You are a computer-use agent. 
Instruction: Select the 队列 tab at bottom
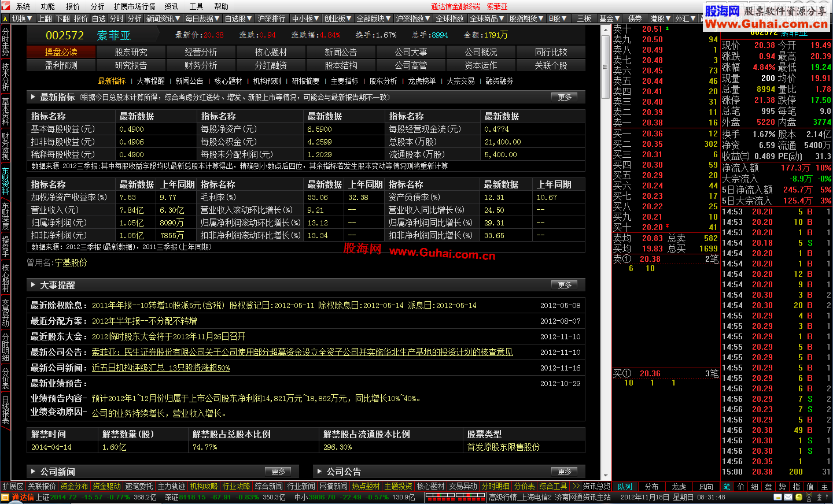(x=625, y=487)
